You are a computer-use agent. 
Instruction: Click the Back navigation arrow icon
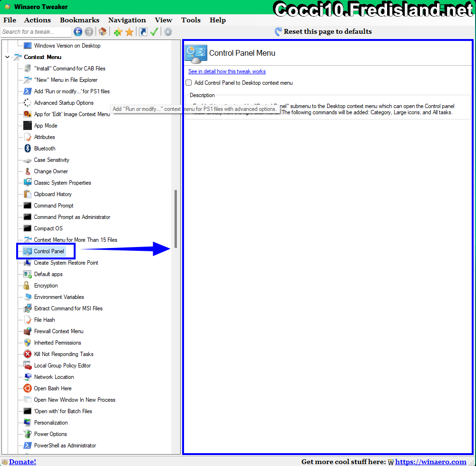pos(78,31)
